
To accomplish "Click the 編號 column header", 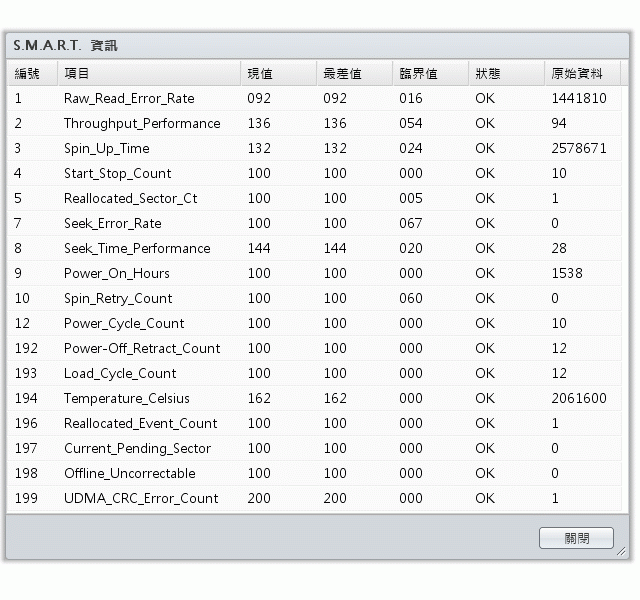I will click(32, 73).
